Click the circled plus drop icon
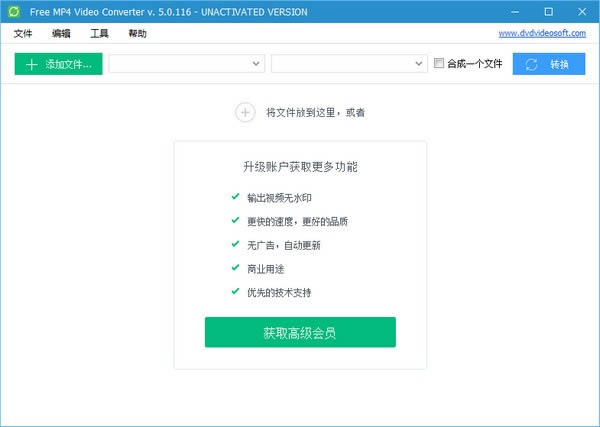Image resolution: width=600 pixels, height=427 pixels. point(245,112)
